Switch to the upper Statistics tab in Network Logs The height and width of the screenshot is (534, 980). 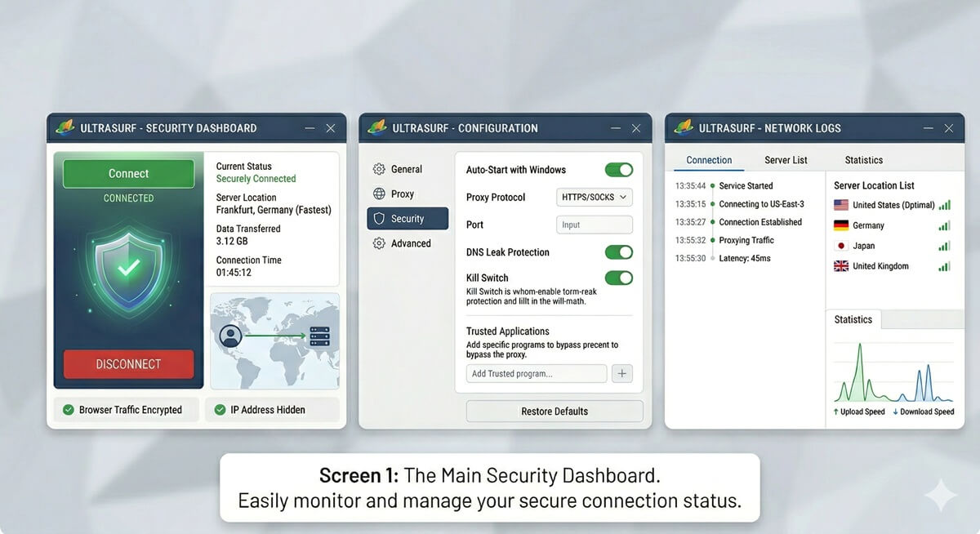coord(864,160)
